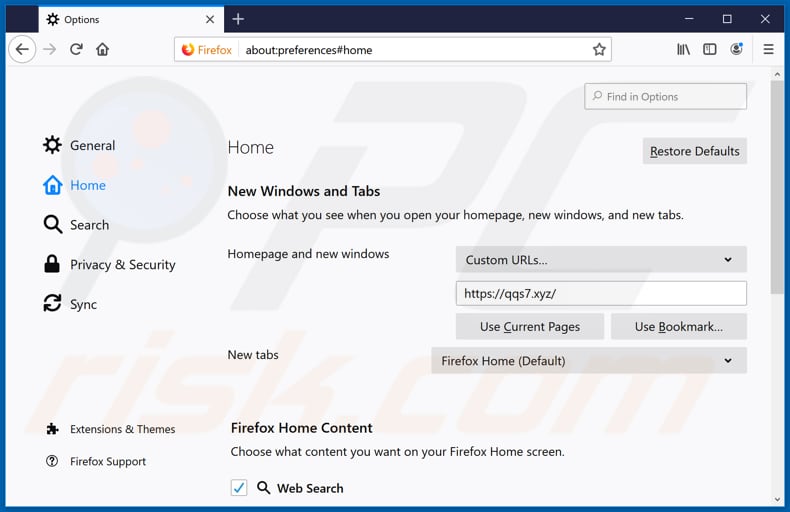Viewport: 790px width, 512px height.
Task: Open the New tabs Firefox Home dropdown
Action: click(589, 361)
